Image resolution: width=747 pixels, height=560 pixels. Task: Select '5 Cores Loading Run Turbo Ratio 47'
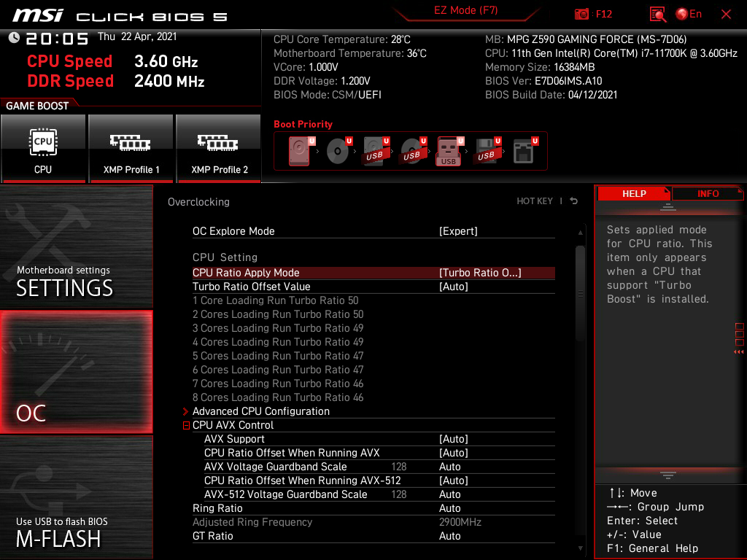(x=278, y=356)
